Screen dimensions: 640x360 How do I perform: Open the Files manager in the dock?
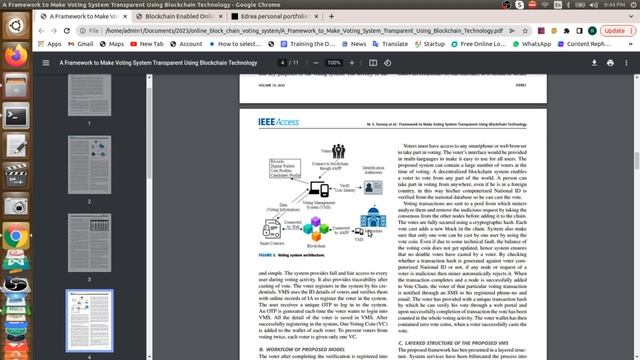coord(16,86)
